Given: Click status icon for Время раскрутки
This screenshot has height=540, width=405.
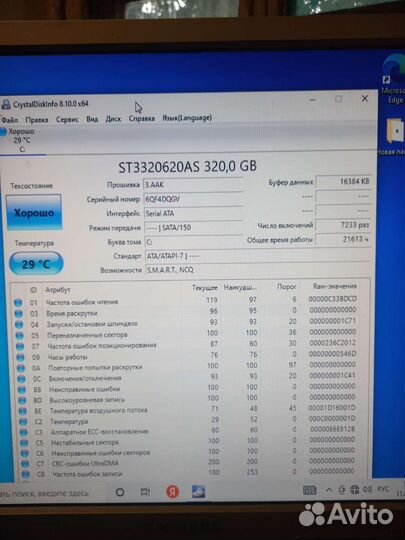Looking at the screenshot, I should [19, 314].
